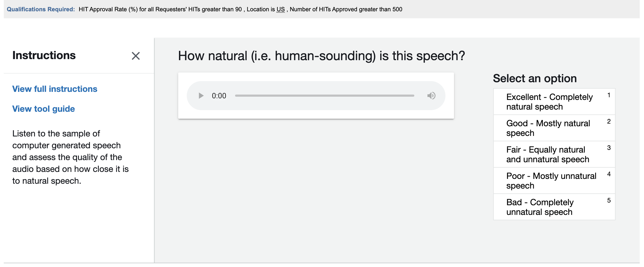Viewport: 644px width, 267px height.
Task: Close the Instructions panel with the X
Action: tap(136, 56)
